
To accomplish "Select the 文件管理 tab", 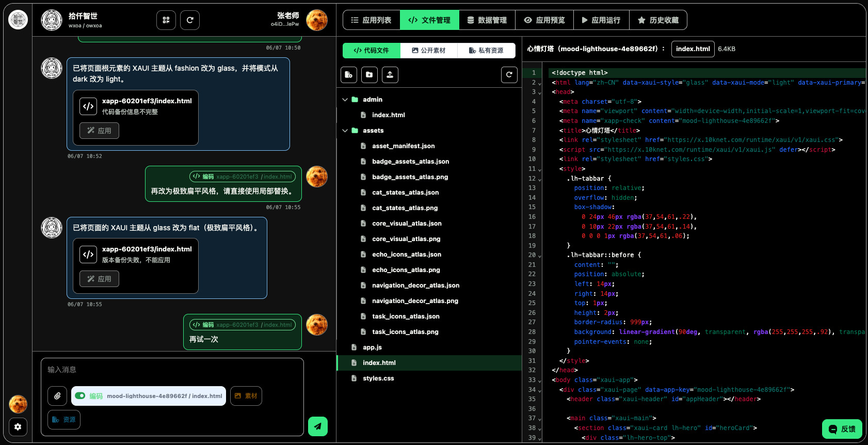I will (429, 20).
